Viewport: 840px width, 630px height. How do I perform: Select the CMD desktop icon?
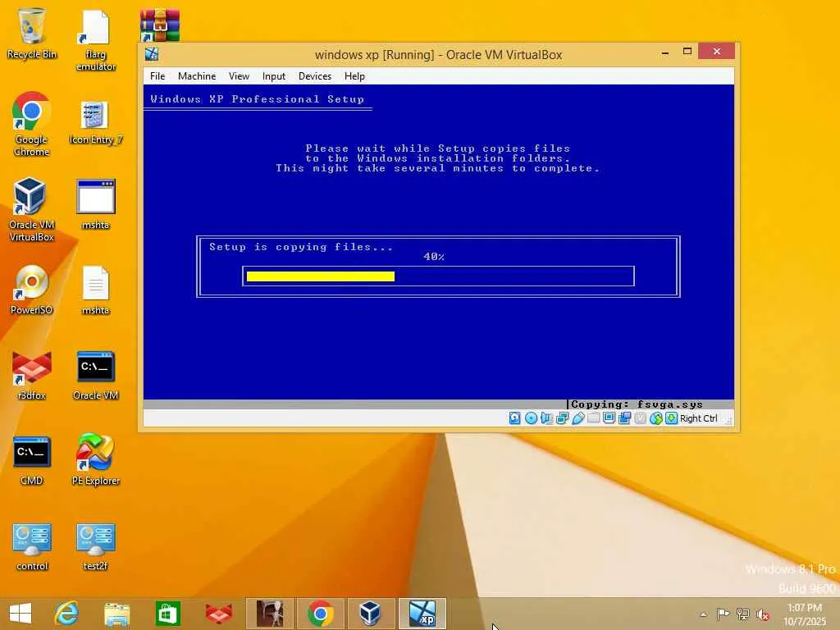pos(32,461)
